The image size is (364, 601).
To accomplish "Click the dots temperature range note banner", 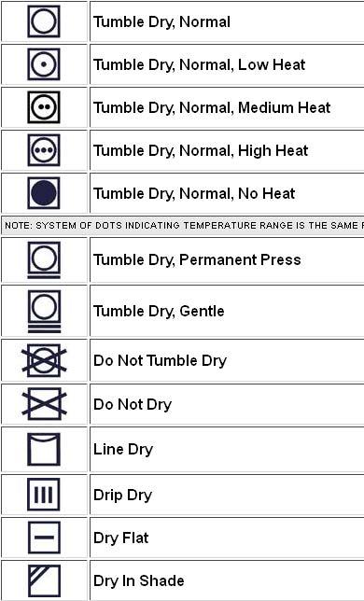I will pyautogui.click(x=183, y=226).
